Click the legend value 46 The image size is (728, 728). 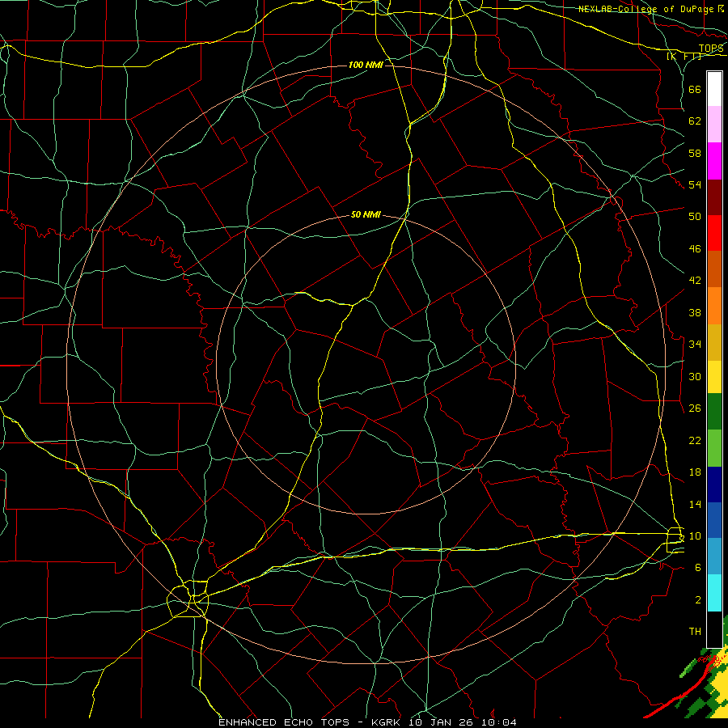(x=695, y=249)
